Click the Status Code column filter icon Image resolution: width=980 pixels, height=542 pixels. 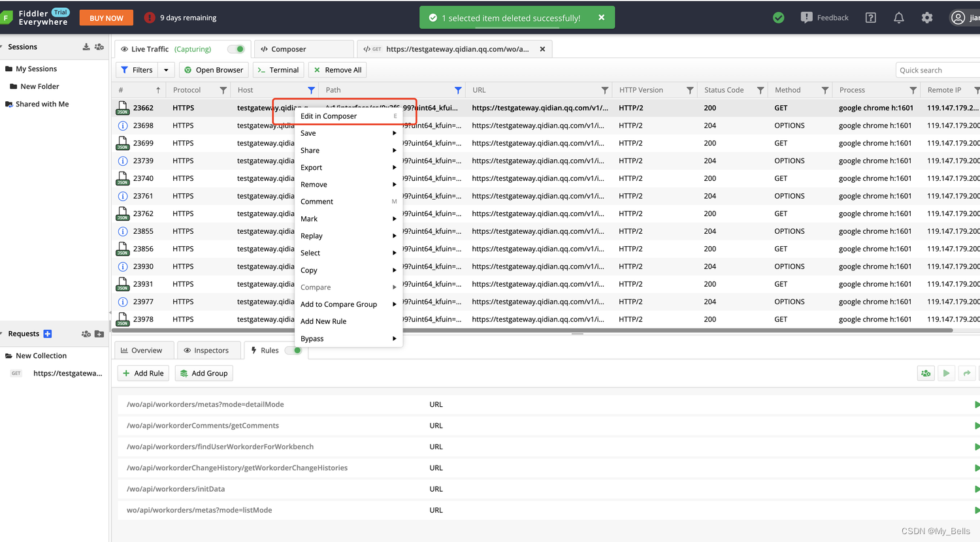point(760,90)
